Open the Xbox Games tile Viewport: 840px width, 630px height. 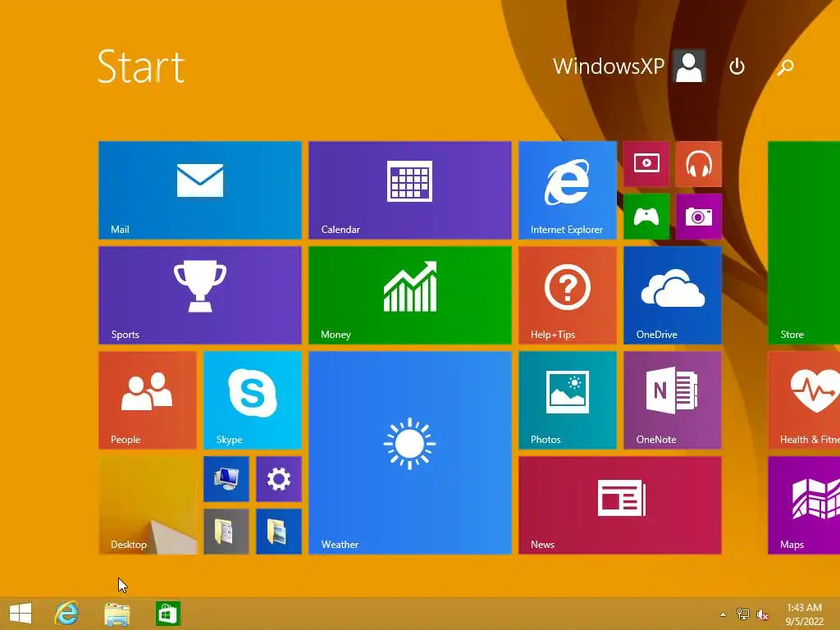[646, 217]
